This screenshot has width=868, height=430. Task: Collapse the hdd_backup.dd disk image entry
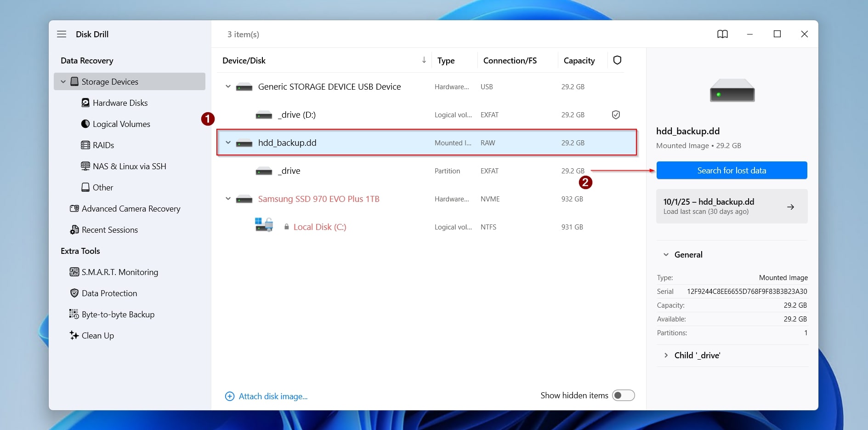click(x=228, y=143)
